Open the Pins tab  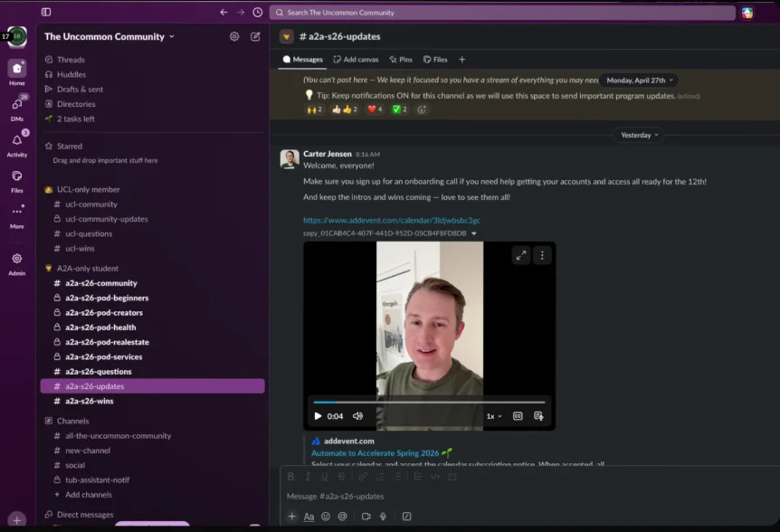tap(401, 60)
